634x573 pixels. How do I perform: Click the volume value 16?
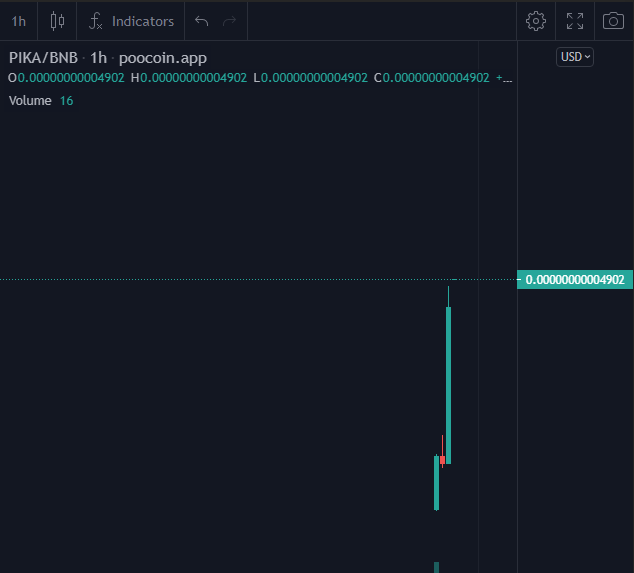[66, 101]
